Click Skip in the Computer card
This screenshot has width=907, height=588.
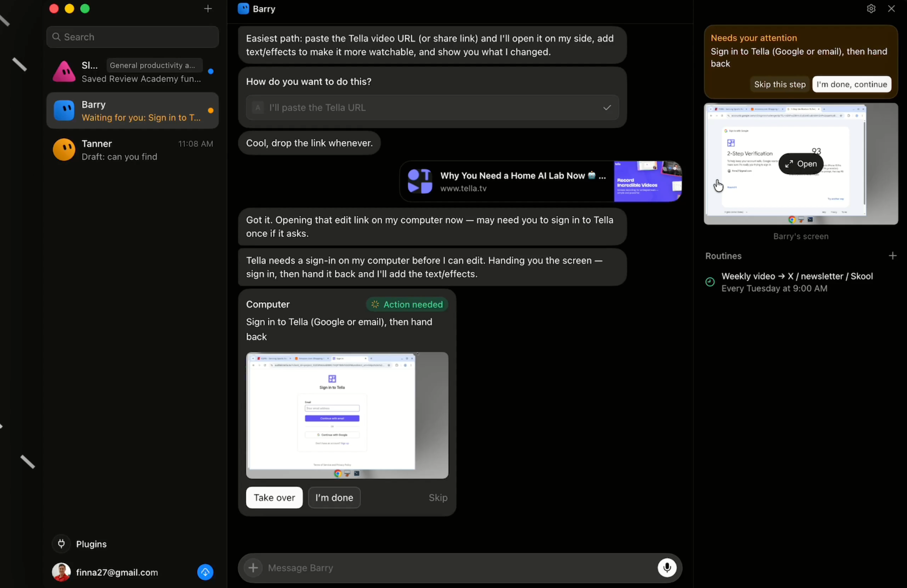[438, 498]
